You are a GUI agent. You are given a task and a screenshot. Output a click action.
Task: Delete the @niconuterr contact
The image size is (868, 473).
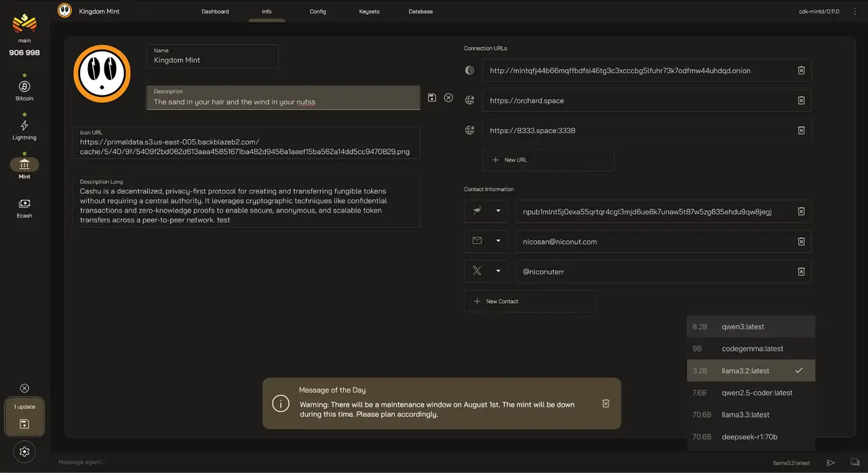[801, 271]
